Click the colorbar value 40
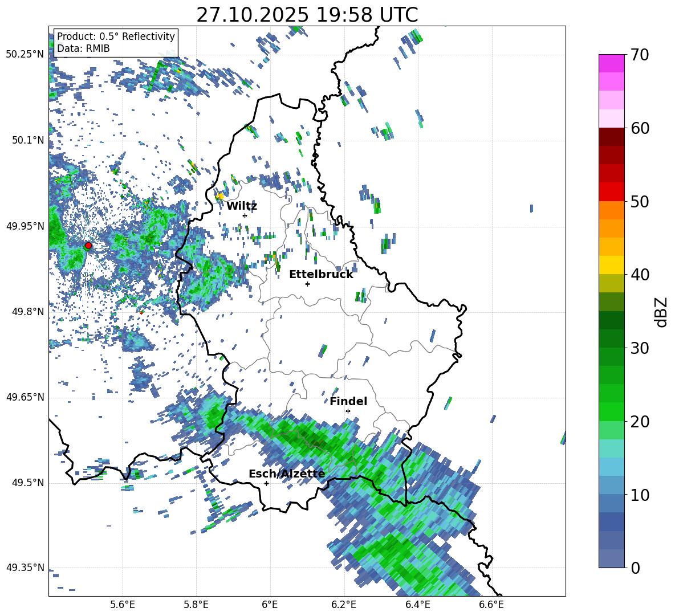The height and width of the screenshot is (616, 675). pos(640,275)
